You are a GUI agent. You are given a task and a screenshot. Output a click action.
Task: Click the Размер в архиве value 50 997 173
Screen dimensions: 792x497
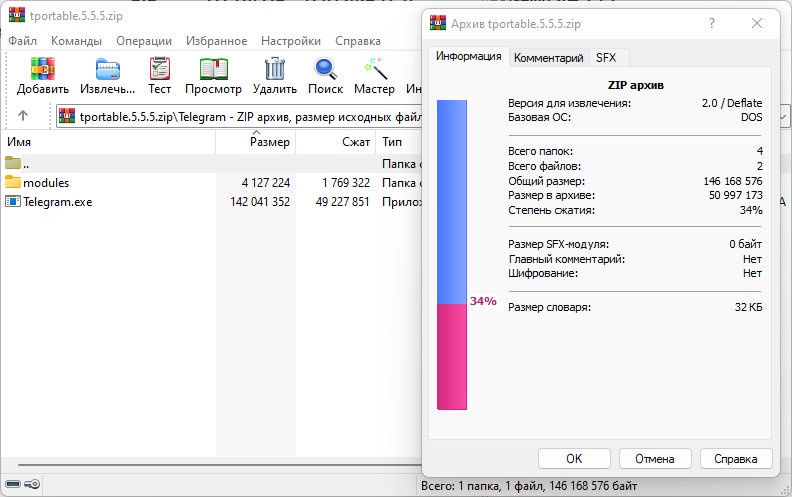click(x=735, y=195)
